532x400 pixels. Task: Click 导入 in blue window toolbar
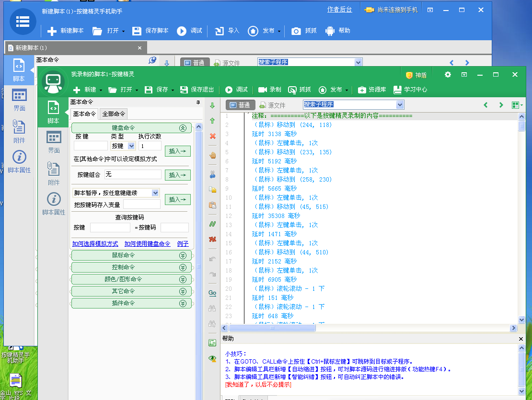(x=227, y=31)
